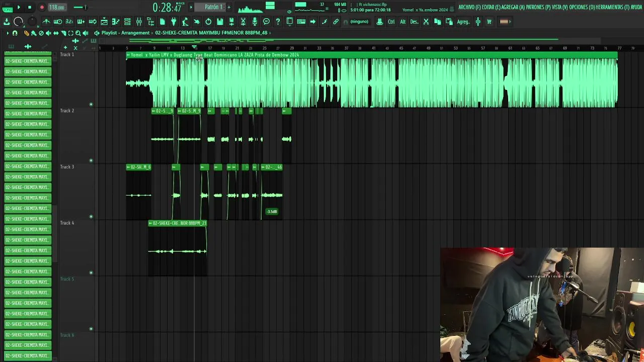644x362 pixels.
Task: Click the microphone recording icon
Action: tap(255, 22)
